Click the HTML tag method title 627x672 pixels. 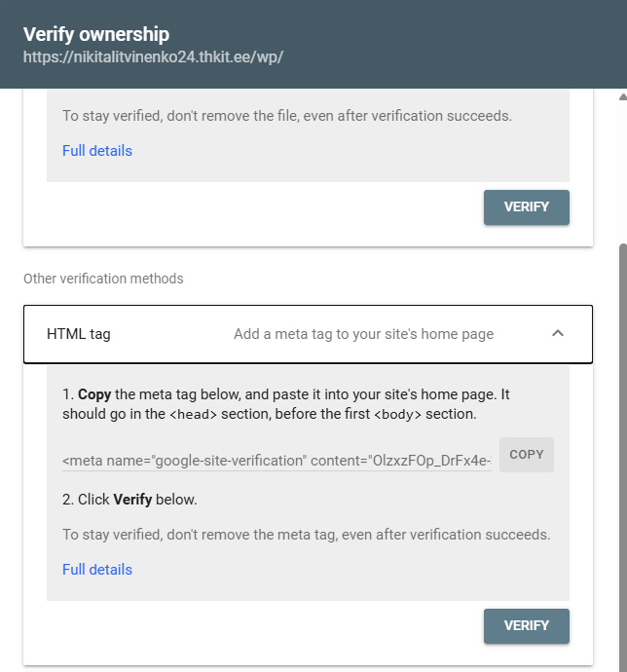79,334
